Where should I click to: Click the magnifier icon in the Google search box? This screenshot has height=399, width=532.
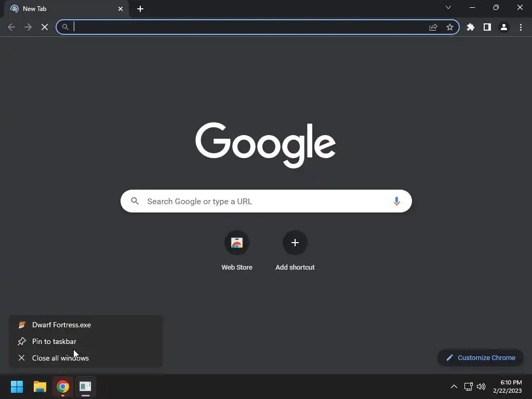pos(135,201)
